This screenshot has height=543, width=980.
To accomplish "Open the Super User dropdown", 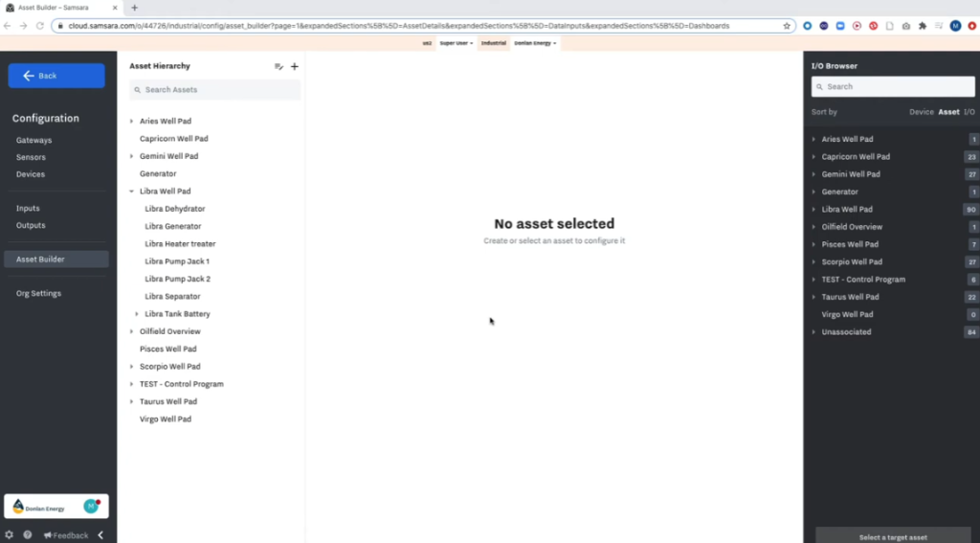I will click(x=457, y=43).
